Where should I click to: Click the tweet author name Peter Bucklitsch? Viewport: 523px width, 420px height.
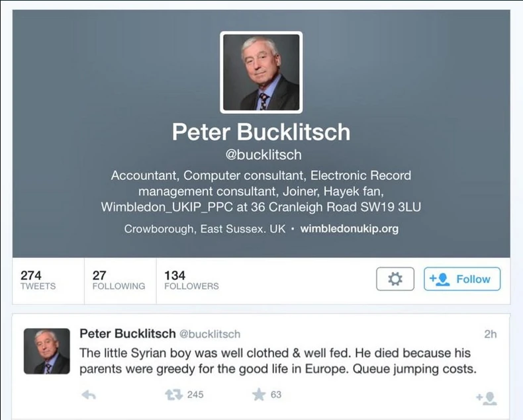pos(127,333)
